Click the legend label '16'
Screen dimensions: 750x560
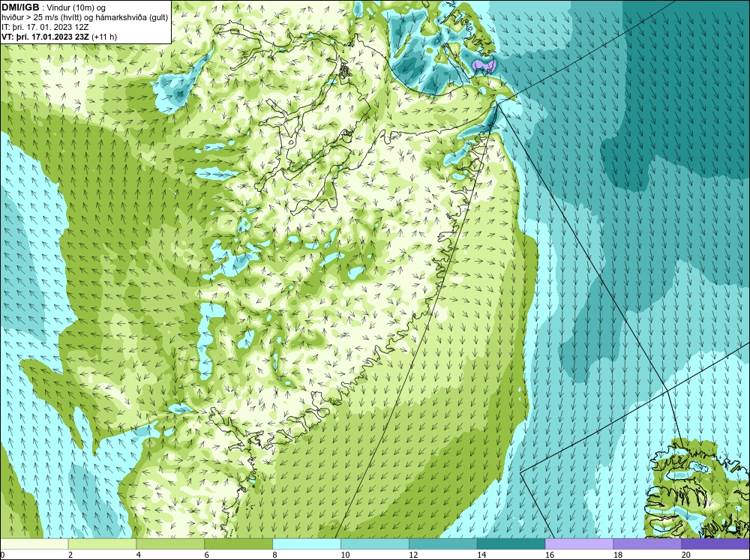point(550,555)
